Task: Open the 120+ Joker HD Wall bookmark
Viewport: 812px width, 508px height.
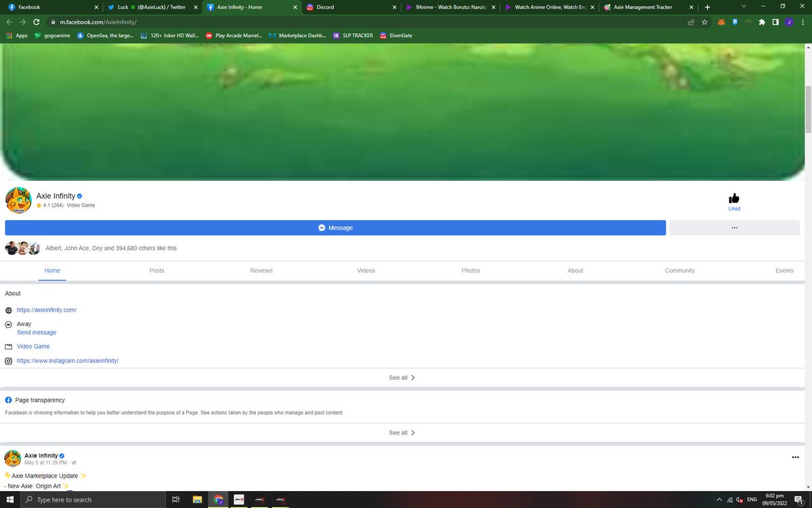Action: click(x=170, y=35)
